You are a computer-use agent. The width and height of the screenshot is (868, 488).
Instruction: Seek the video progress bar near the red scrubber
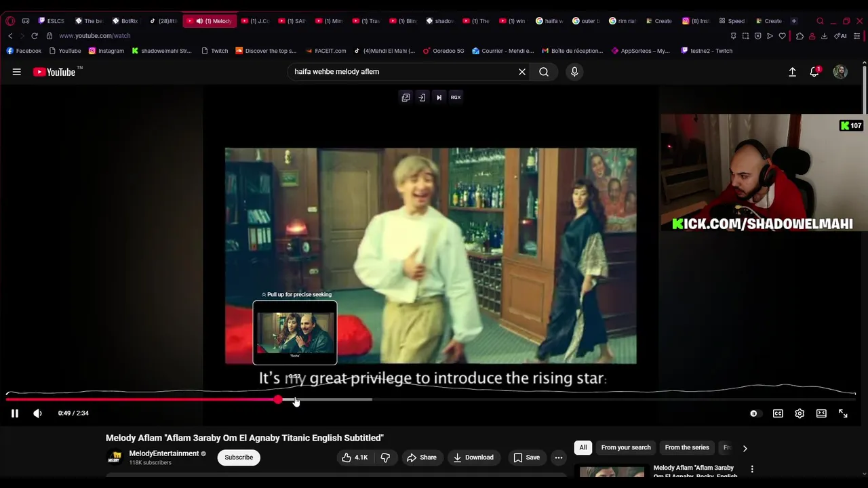[x=278, y=400]
